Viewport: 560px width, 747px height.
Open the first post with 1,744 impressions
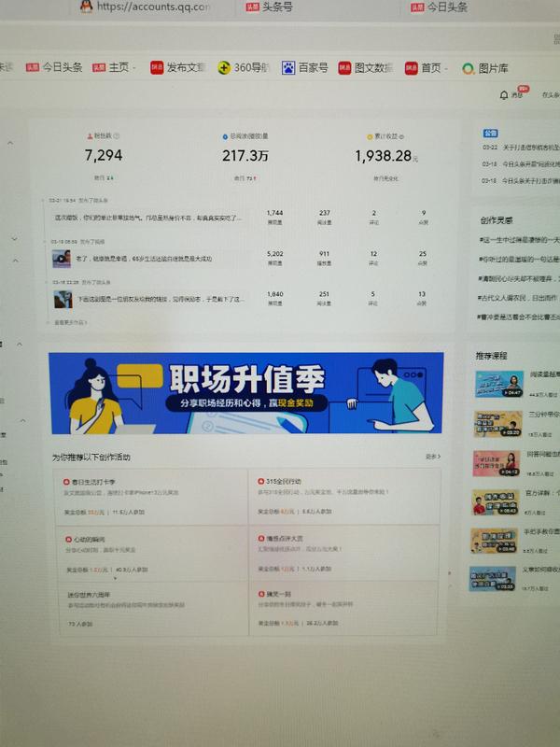click(x=147, y=218)
